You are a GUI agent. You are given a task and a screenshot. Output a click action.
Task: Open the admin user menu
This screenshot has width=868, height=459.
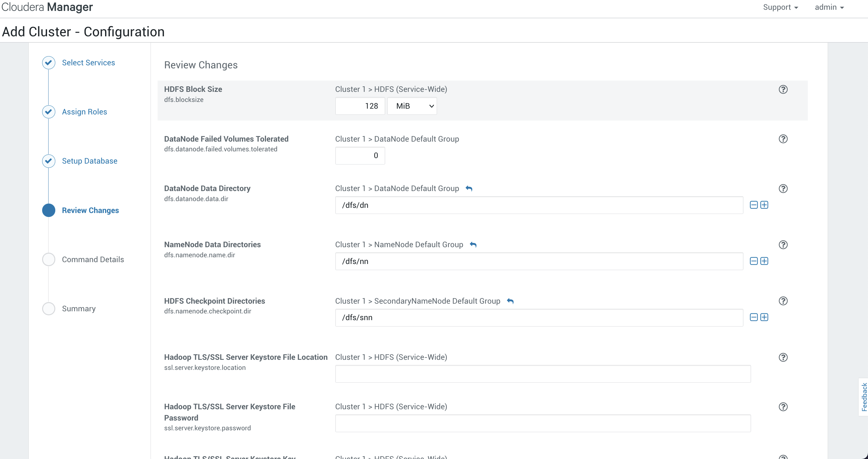click(829, 7)
